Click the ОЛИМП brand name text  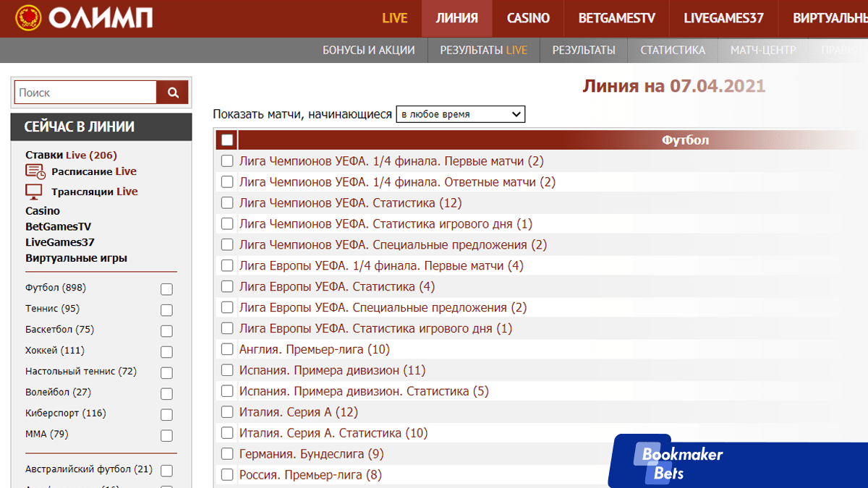point(101,18)
